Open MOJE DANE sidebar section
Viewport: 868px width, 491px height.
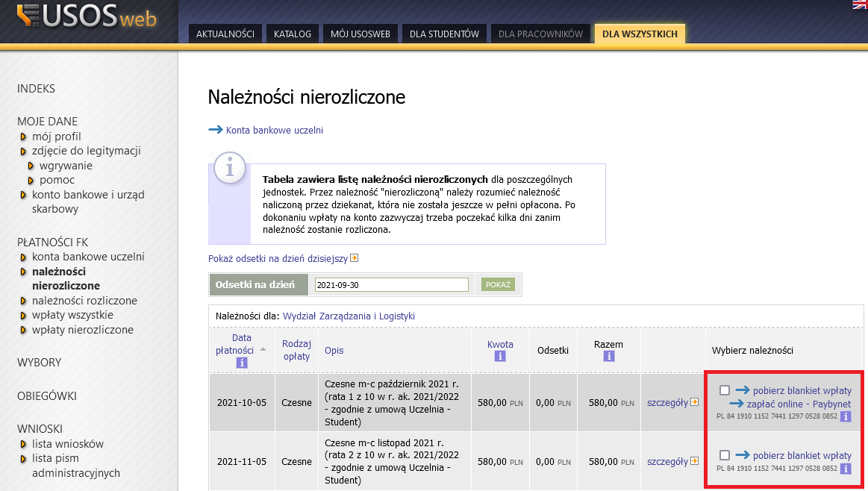(x=47, y=121)
